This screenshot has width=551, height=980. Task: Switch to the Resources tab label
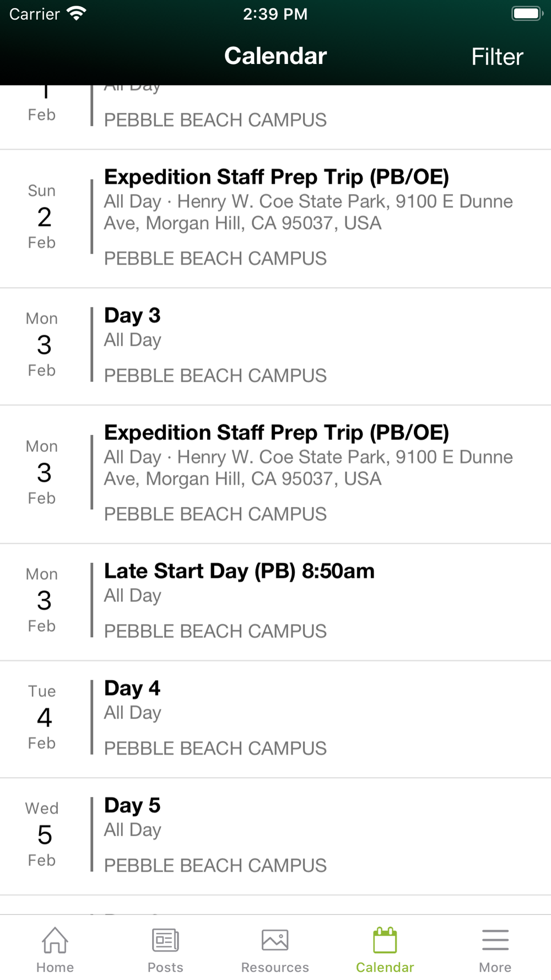[x=275, y=967]
